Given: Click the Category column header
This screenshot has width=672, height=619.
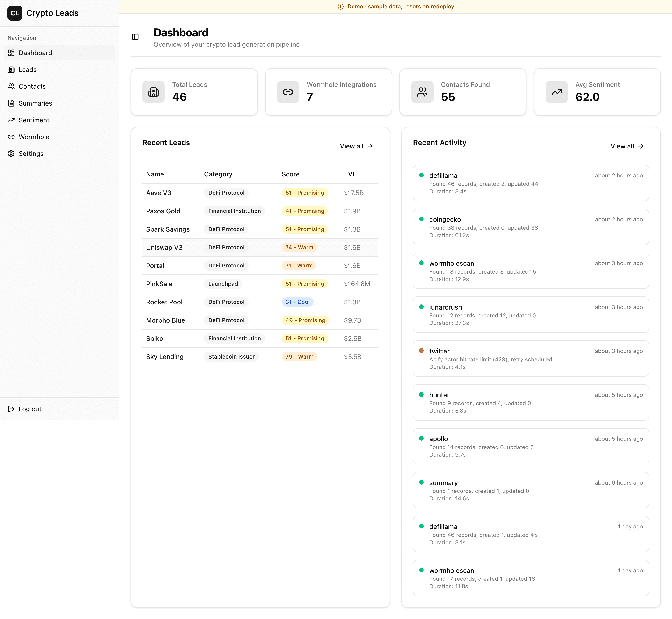Looking at the screenshot, I should [218, 174].
